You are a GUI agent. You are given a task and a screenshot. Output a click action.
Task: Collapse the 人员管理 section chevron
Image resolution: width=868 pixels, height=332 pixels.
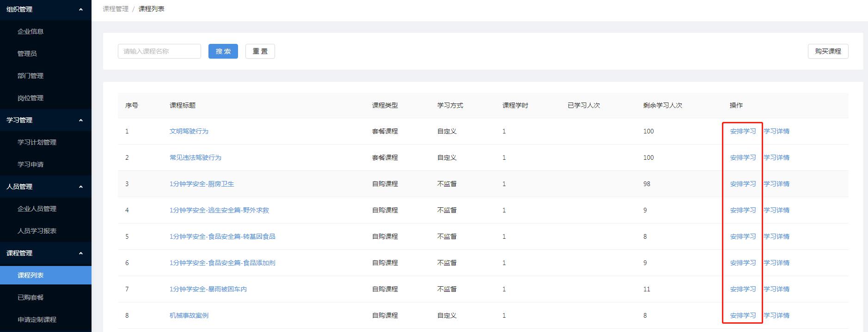(81, 187)
